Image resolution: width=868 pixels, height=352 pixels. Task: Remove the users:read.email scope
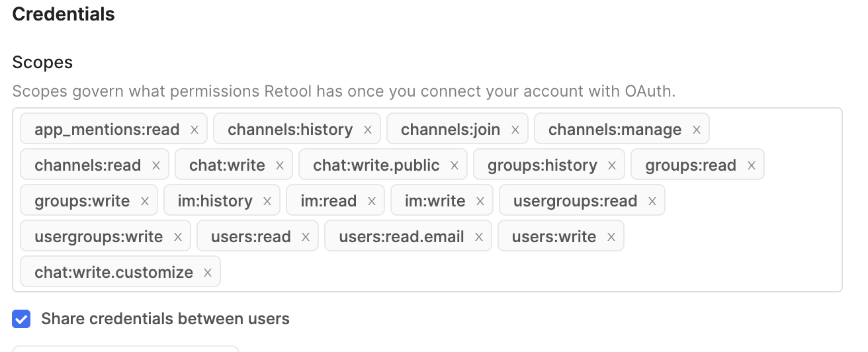click(479, 237)
